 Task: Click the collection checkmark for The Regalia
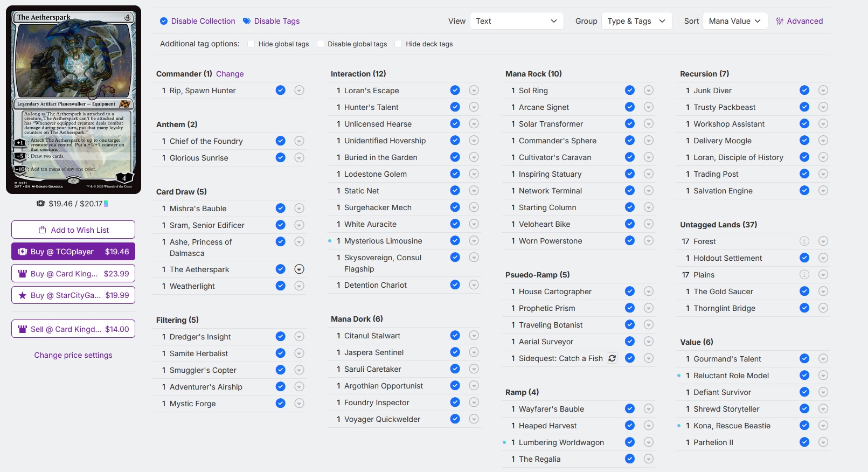point(630,459)
